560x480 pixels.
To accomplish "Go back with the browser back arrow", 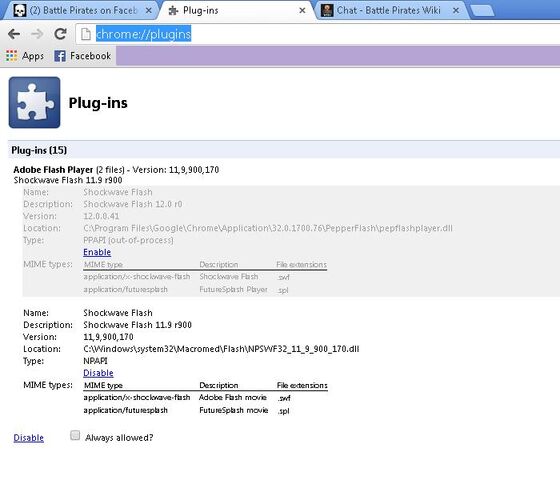I will [x=14, y=34].
